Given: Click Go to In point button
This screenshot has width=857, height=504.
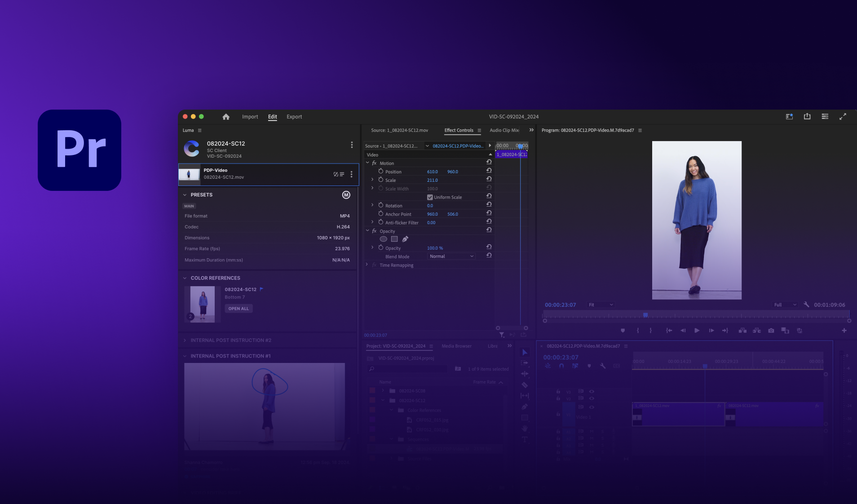Looking at the screenshot, I should pos(669,331).
